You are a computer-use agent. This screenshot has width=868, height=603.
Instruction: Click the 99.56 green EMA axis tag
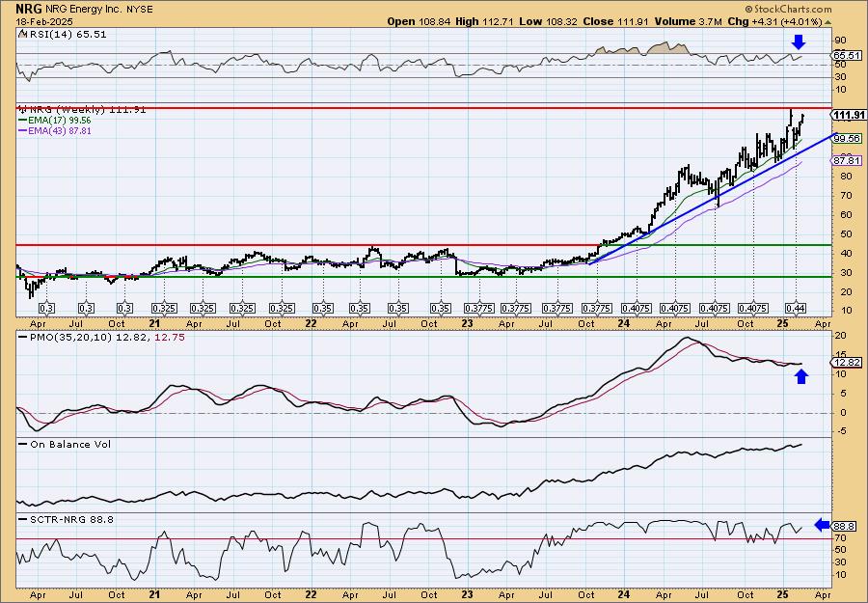coord(847,138)
